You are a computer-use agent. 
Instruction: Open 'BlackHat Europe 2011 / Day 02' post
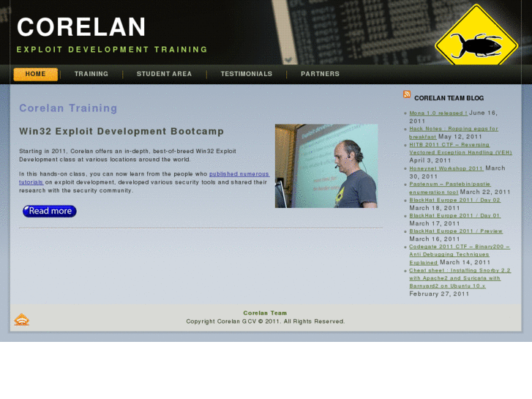pyautogui.click(x=454, y=200)
